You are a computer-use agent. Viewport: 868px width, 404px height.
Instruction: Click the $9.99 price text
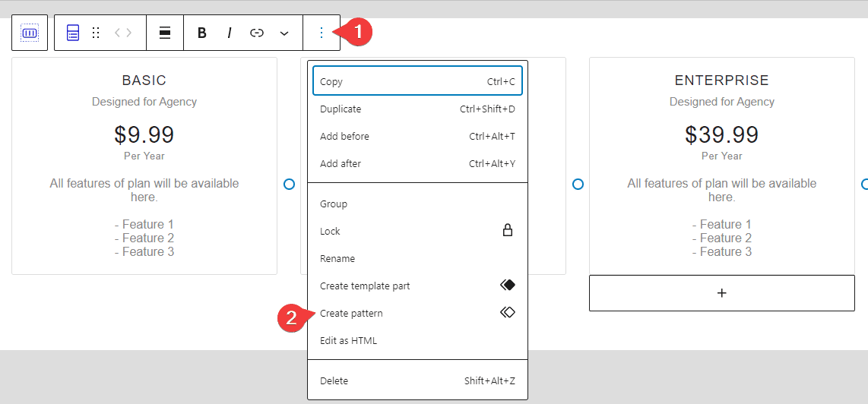144,134
